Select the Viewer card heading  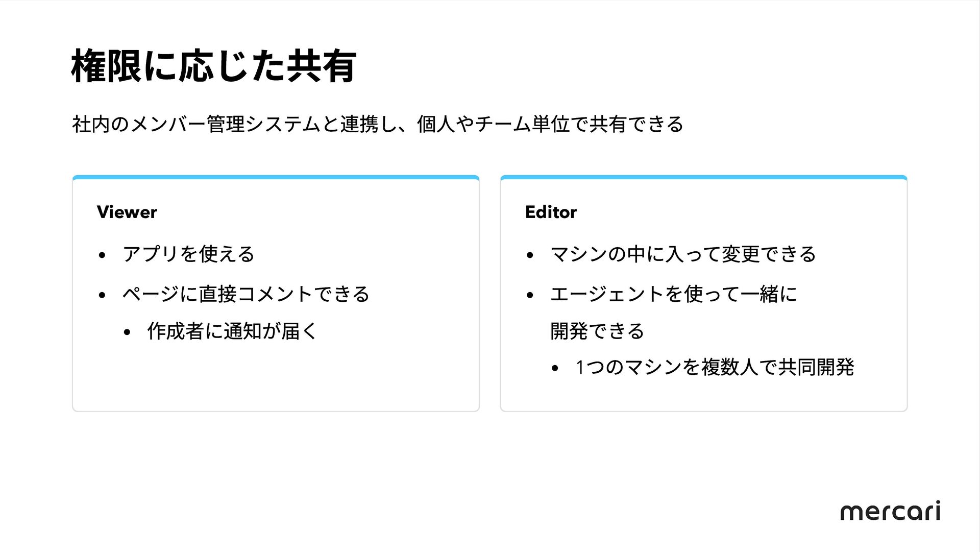[x=127, y=212]
